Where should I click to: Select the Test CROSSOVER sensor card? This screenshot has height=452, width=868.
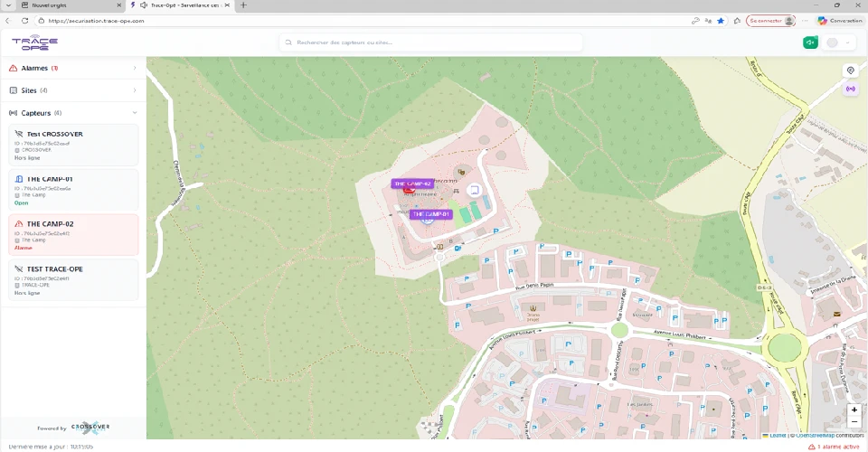[x=73, y=146]
